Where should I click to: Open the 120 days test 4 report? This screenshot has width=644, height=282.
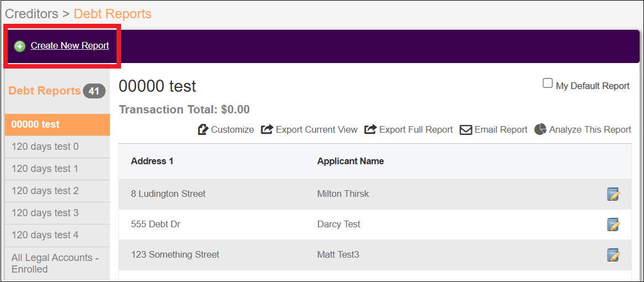click(x=57, y=236)
